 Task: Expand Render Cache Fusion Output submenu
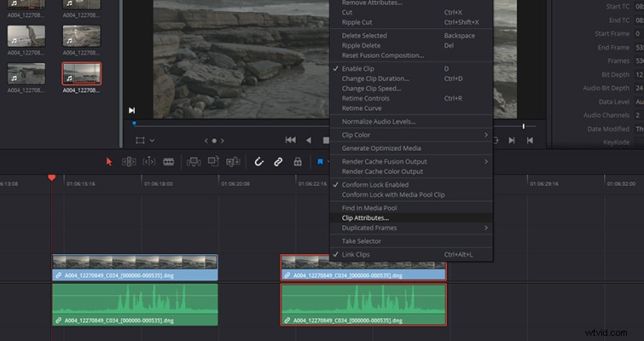(411, 162)
